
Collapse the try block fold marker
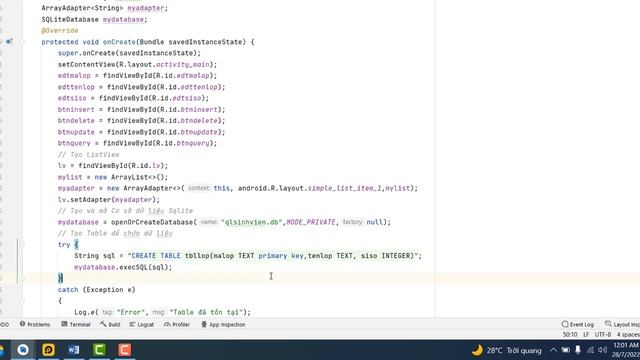(x=22, y=244)
